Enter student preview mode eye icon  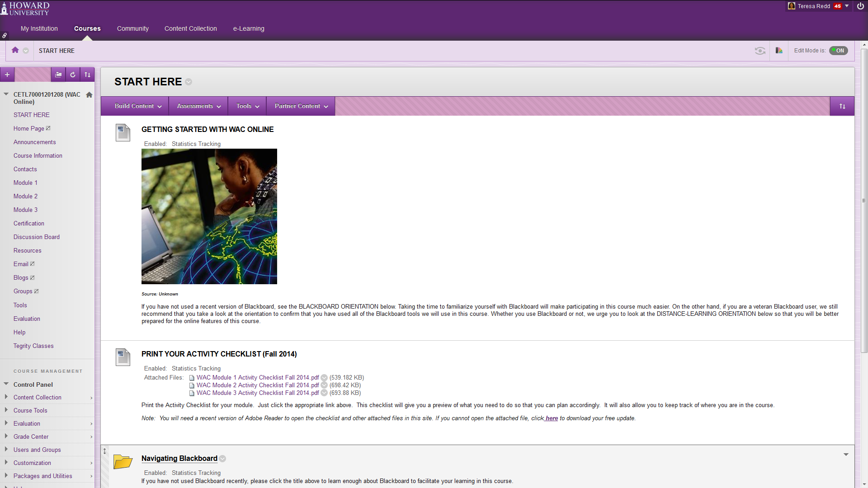(760, 51)
